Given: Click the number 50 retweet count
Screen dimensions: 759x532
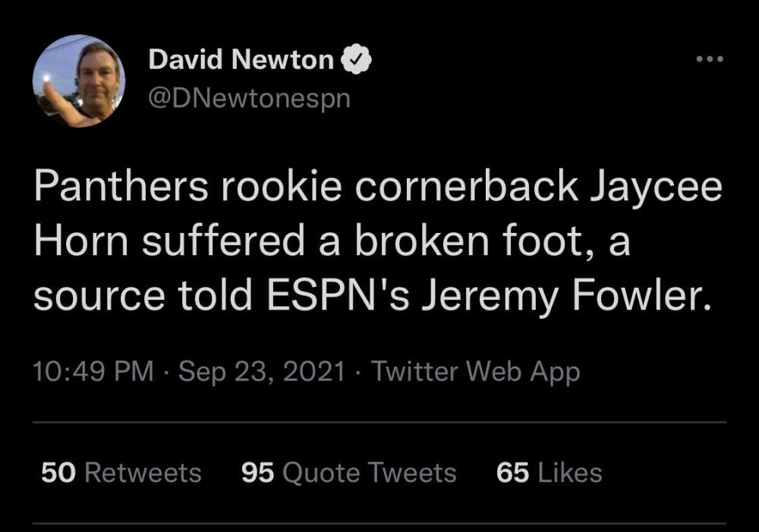Looking at the screenshot, I should click(58, 473).
